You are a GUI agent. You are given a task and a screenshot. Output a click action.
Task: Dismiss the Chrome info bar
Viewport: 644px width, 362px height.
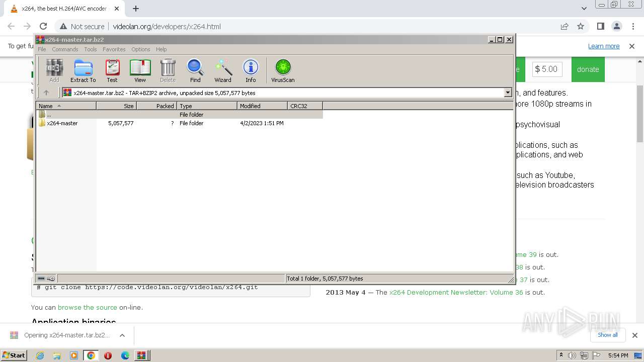[632, 46]
